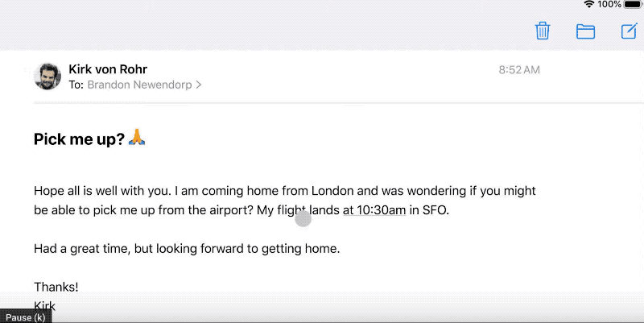Open Kirk von Rohr's profile photo

(47, 77)
